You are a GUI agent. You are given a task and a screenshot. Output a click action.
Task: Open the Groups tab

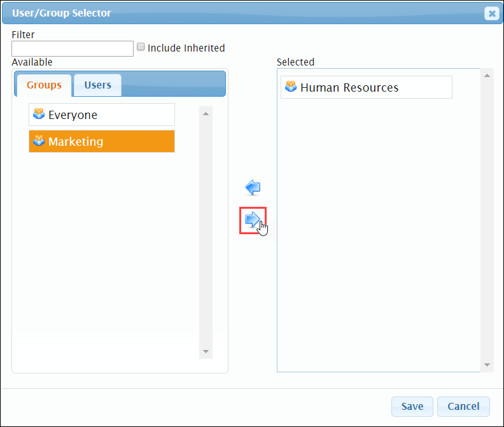(44, 85)
